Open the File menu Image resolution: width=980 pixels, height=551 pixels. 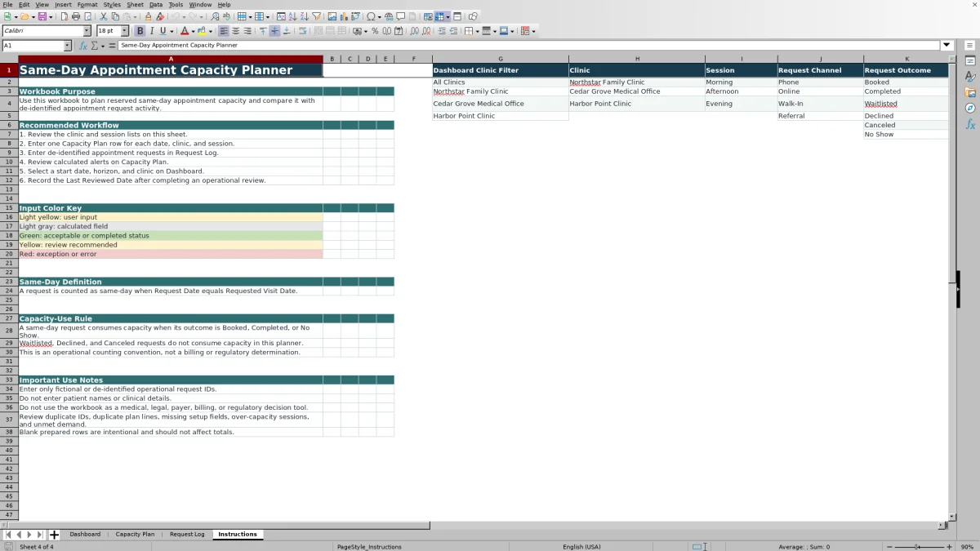(7, 4)
